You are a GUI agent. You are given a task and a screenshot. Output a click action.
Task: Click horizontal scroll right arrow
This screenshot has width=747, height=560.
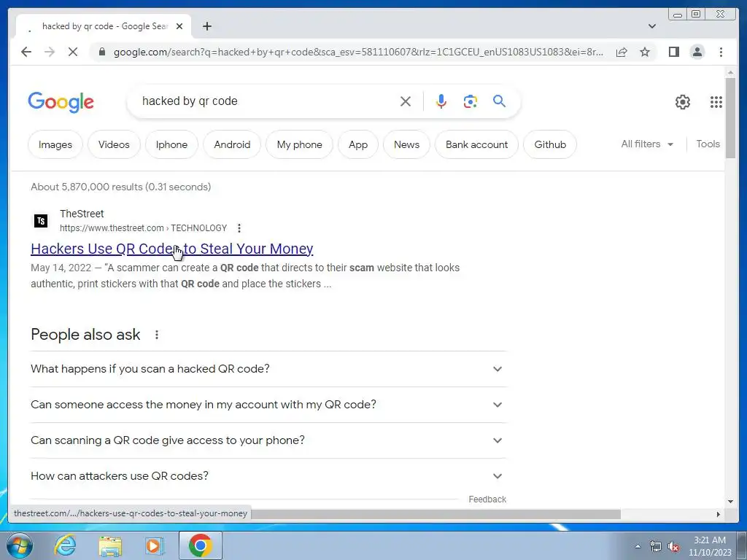tap(719, 514)
